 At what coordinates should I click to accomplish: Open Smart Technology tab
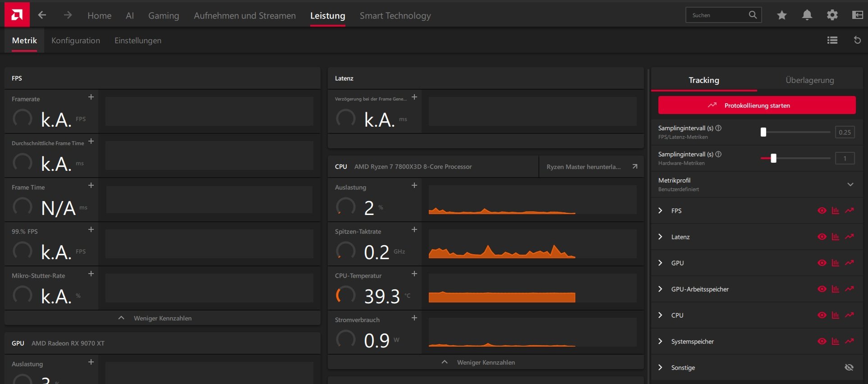pos(395,15)
